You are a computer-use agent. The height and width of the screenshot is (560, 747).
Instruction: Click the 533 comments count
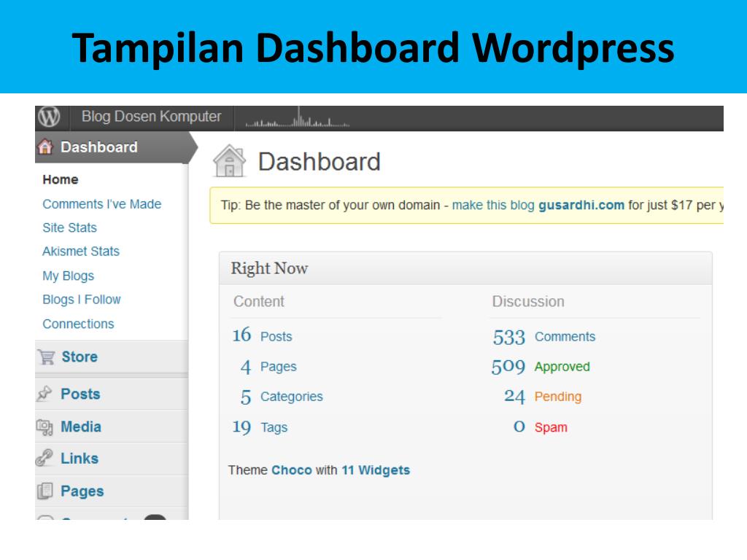(x=508, y=337)
